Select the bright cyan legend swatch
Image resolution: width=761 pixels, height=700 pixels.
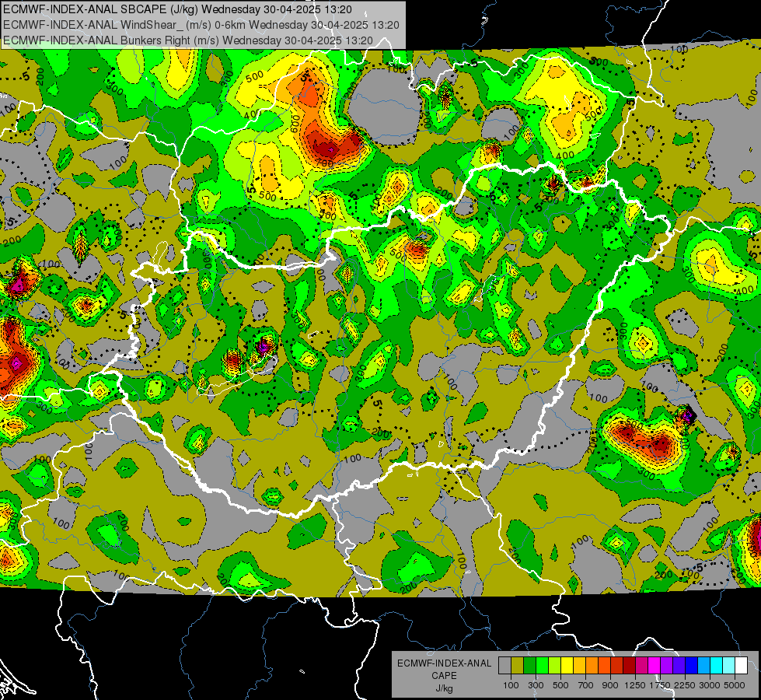tap(717, 665)
